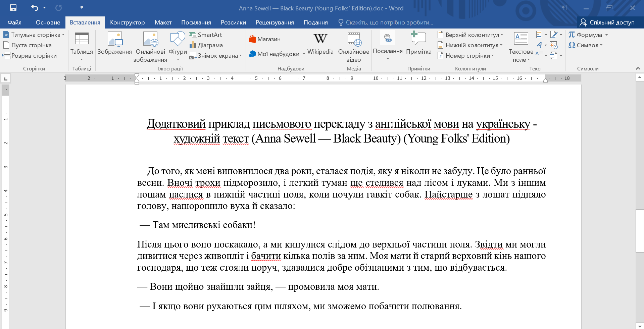Expand the Формула equation arrow
The width and height of the screenshot is (644, 329).
point(606,35)
